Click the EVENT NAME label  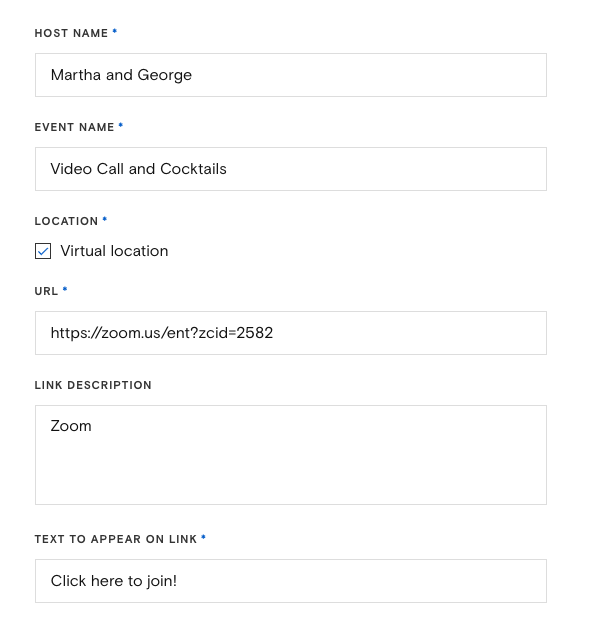click(74, 127)
